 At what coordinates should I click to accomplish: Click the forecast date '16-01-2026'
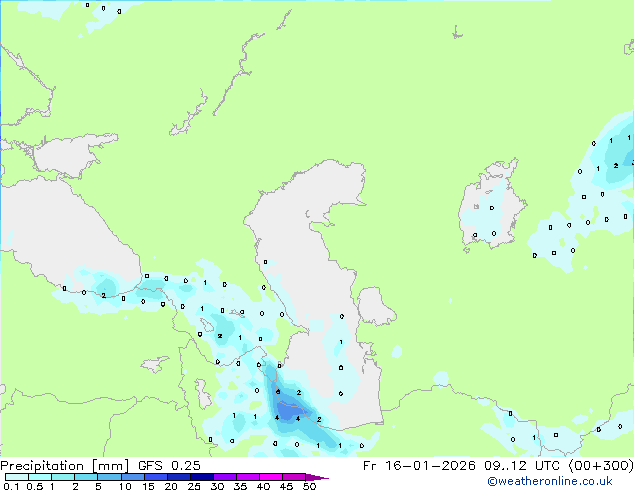tap(430, 466)
